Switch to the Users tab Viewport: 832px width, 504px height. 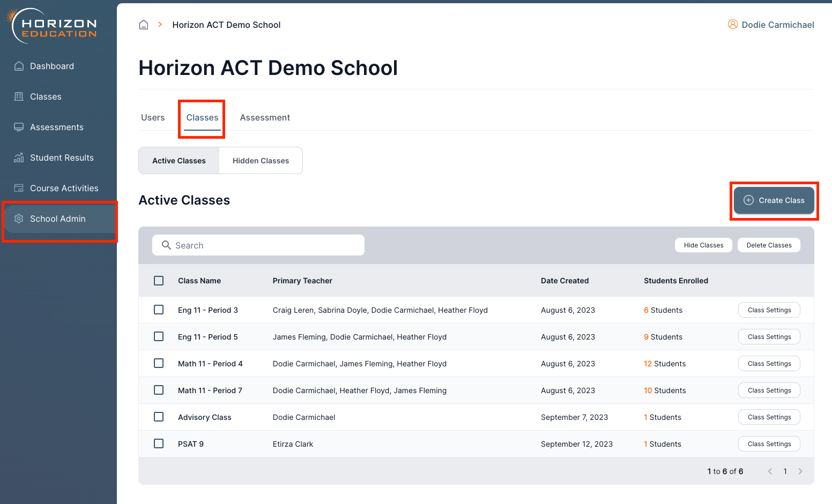click(x=153, y=117)
